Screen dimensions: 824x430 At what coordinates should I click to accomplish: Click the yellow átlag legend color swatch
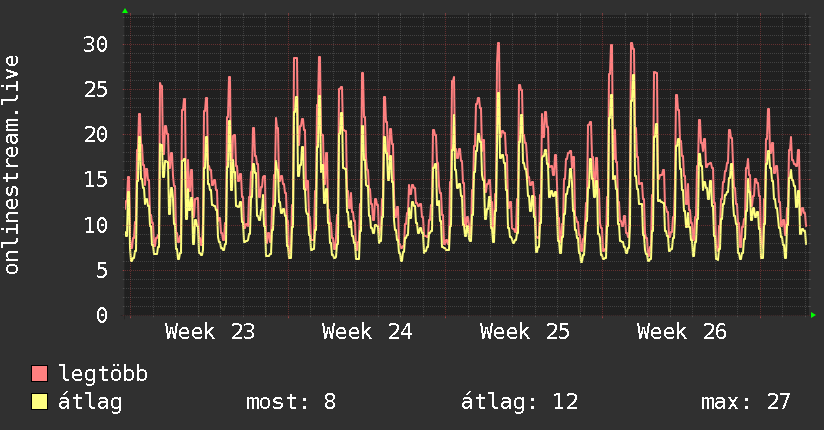(39, 401)
